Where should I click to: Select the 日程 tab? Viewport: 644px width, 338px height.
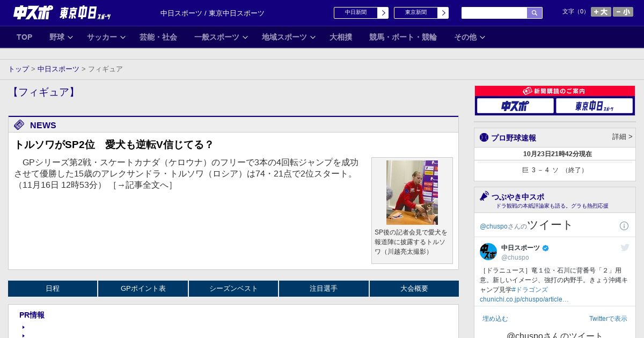tap(53, 289)
